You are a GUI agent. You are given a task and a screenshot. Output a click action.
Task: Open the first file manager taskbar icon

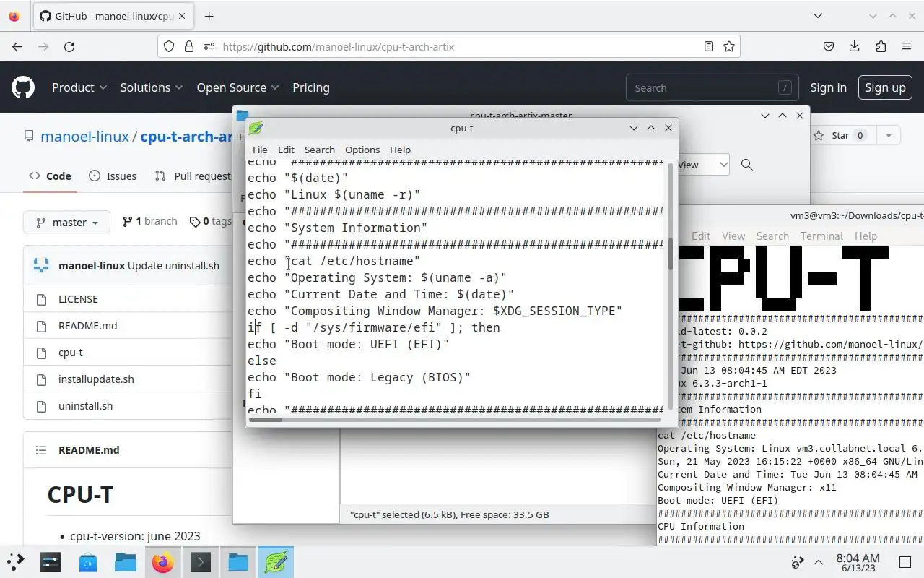pyautogui.click(x=126, y=561)
